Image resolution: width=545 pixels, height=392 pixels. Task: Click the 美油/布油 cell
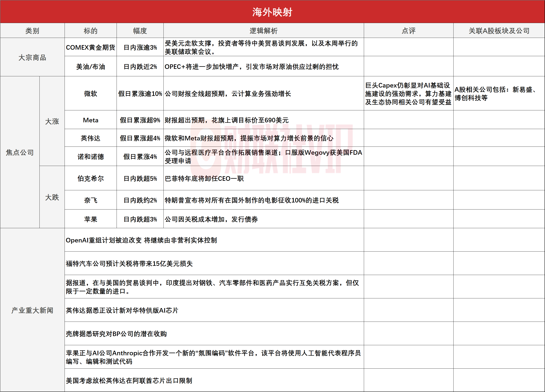pos(90,66)
